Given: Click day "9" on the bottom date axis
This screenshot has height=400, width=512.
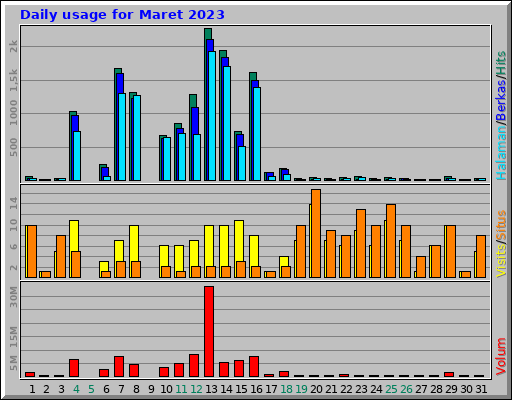Looking at the screenshot, I should 151,389.
